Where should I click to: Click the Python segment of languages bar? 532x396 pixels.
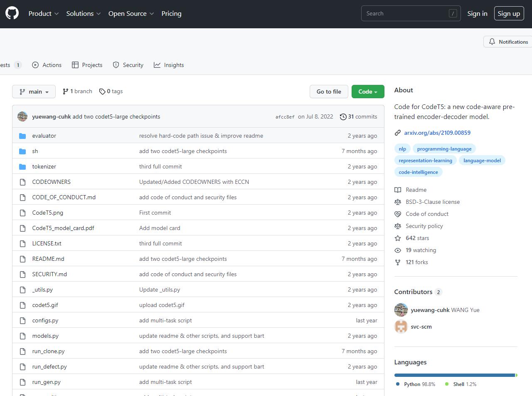click(x=454, y=375)
